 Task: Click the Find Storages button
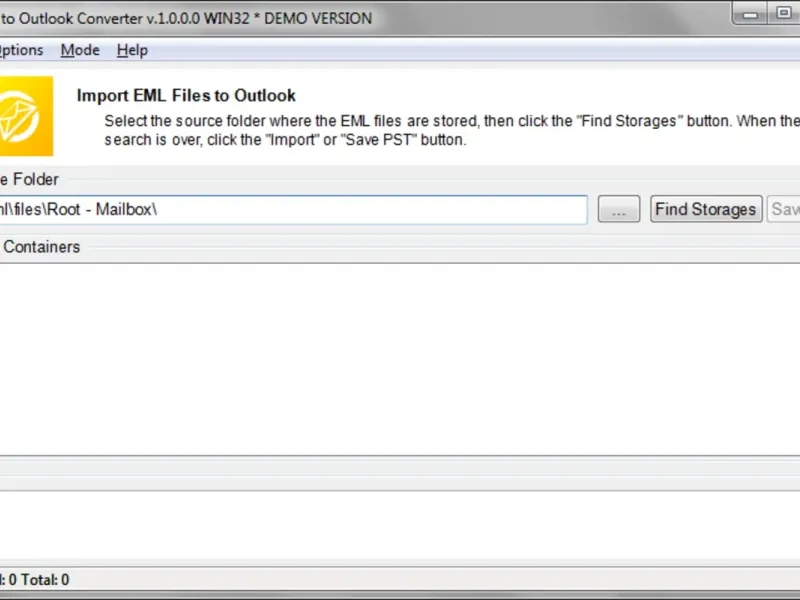point(706,209)
